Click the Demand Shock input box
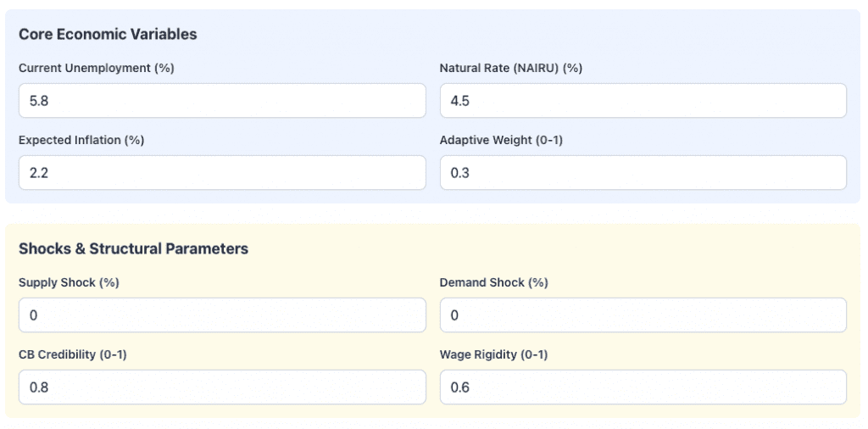This screenshot has height=429, width=868. click(643, 315)
